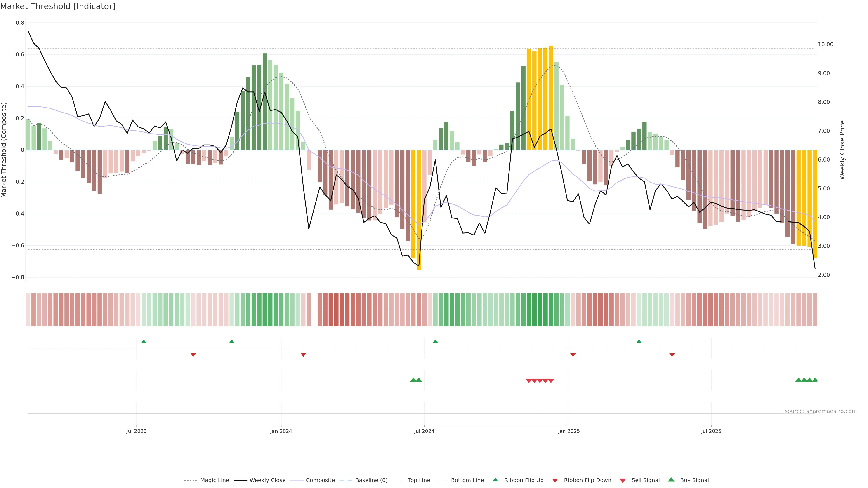Click the ribbon flip down marker just after Jan 2025
868x488 pixels.
tap(573, 355)
